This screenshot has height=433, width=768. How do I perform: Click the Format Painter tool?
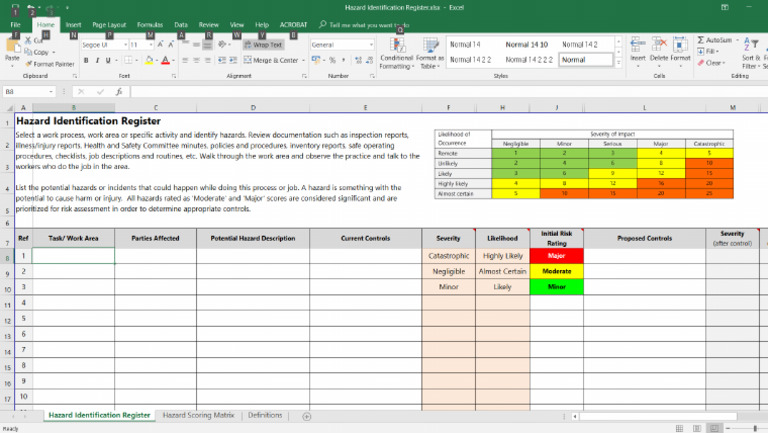(50, 63)
